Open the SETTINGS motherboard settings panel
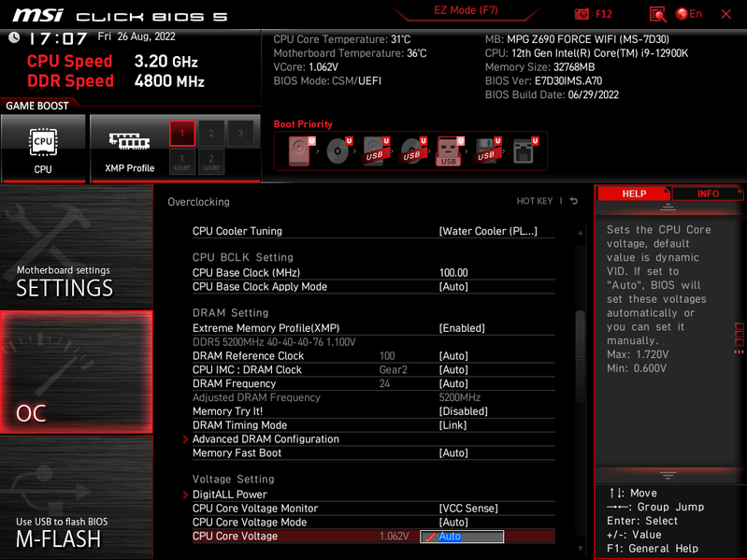This screenshot has height=560, width=747. pos(77,247)
